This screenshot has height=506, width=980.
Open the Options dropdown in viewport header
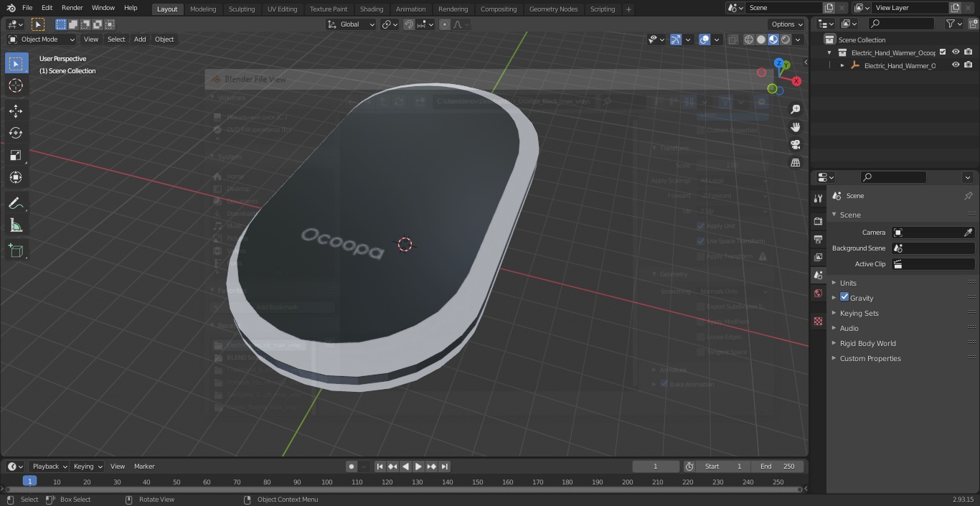click(x=787, y=24)
